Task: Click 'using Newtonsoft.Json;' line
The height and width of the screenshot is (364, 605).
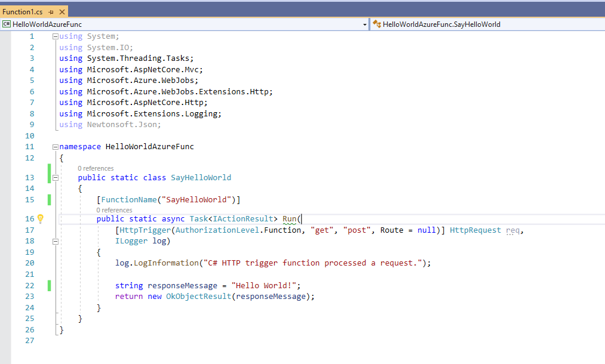Action: click(x=110, y=125)
